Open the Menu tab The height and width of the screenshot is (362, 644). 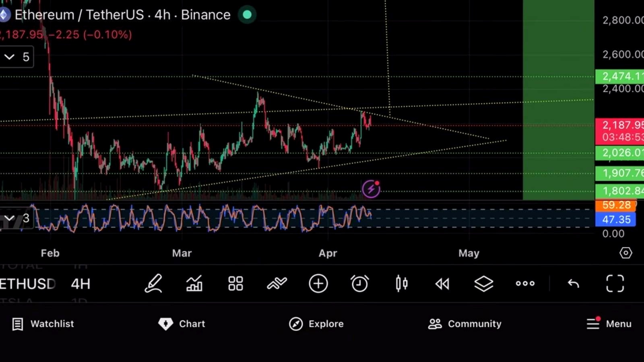609,324
